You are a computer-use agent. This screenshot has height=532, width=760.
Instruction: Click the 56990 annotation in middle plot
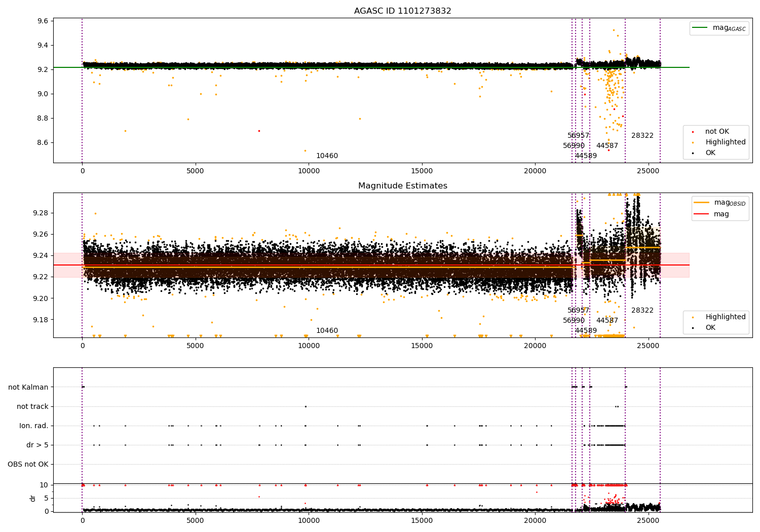coord(574,321)
